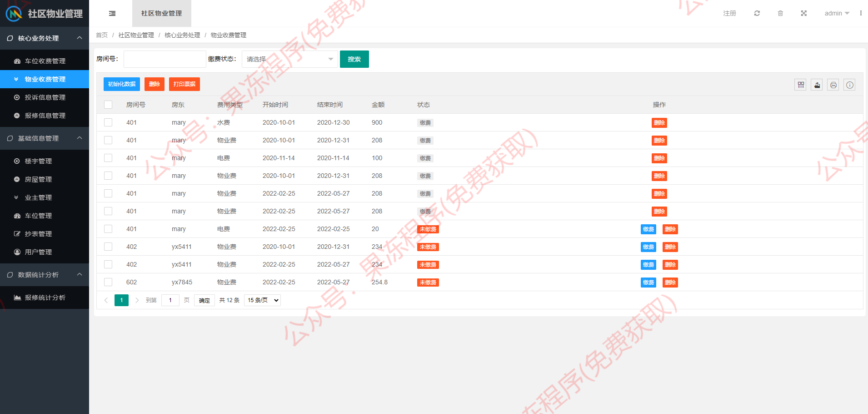This screenshot has width=868, height=414.
Task: Click 注册 in the top bar
Action: pyautogui.click(x=730, y=13)
